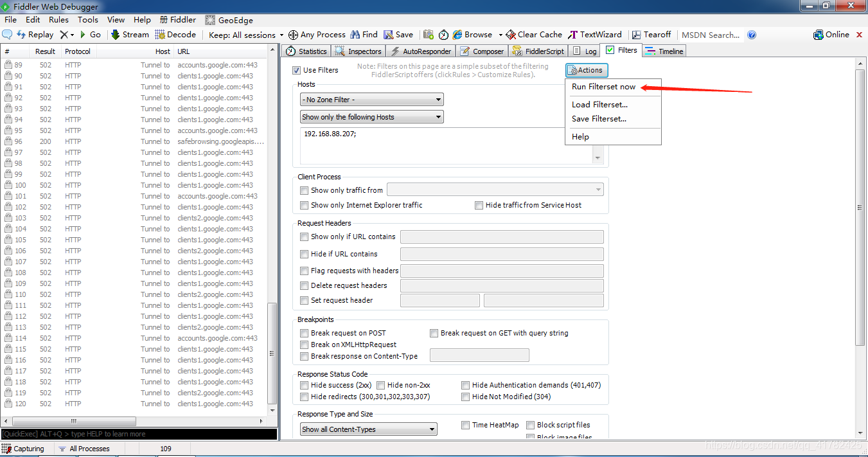
Task: Click All Processes in the status bar
Action: 84,449
